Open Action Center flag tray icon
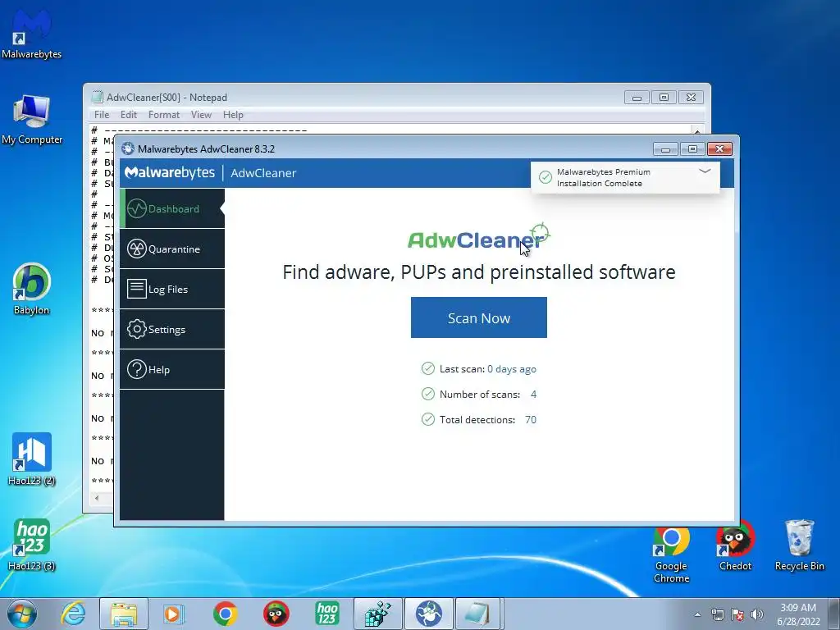The width and height of the screenshot is (840, 630). [737, 614]
